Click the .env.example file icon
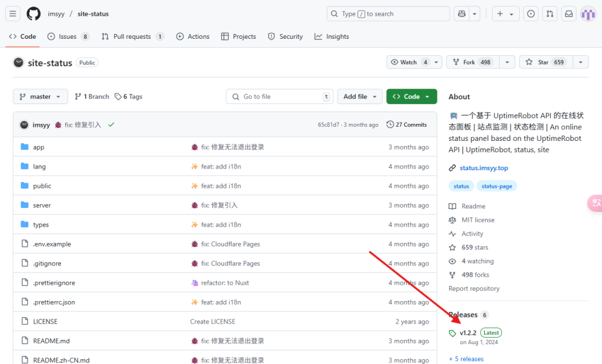This screenshot has height=364, width=602. (x=25, y=244)
